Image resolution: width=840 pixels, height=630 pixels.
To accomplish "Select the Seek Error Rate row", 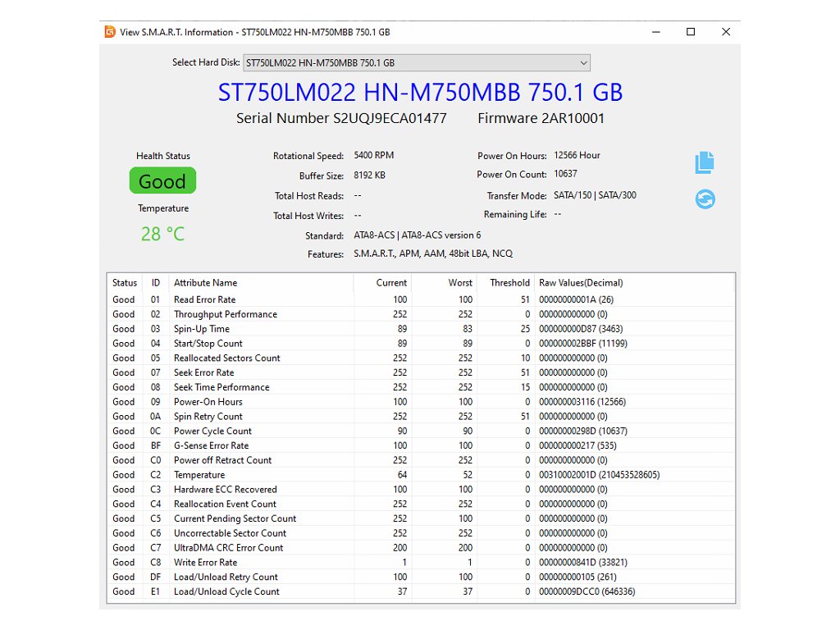I will coord(421,372).
